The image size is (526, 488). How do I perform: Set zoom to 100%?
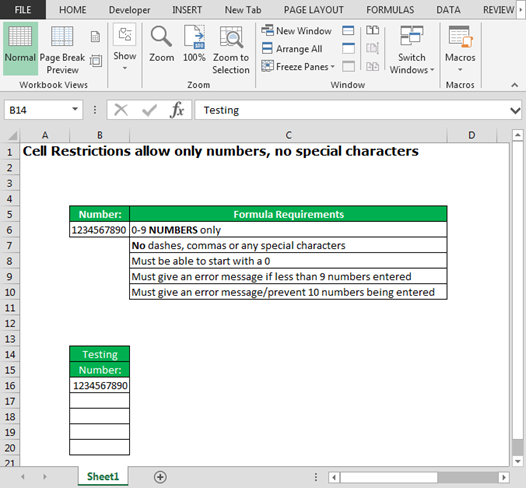tap(194, 44)
